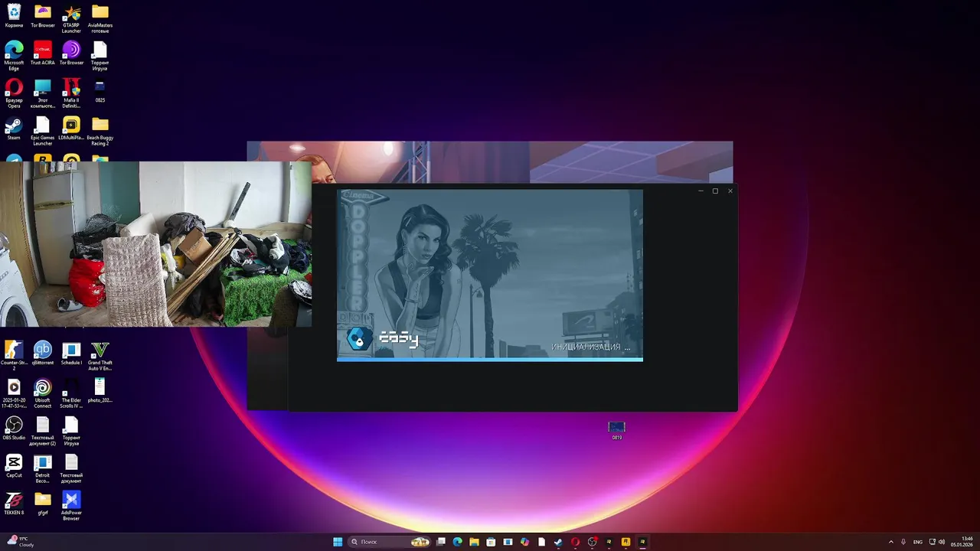Open the clock showing 13:46
The height and width of the screenshot is (551, 980).
(x=962, y=542)
